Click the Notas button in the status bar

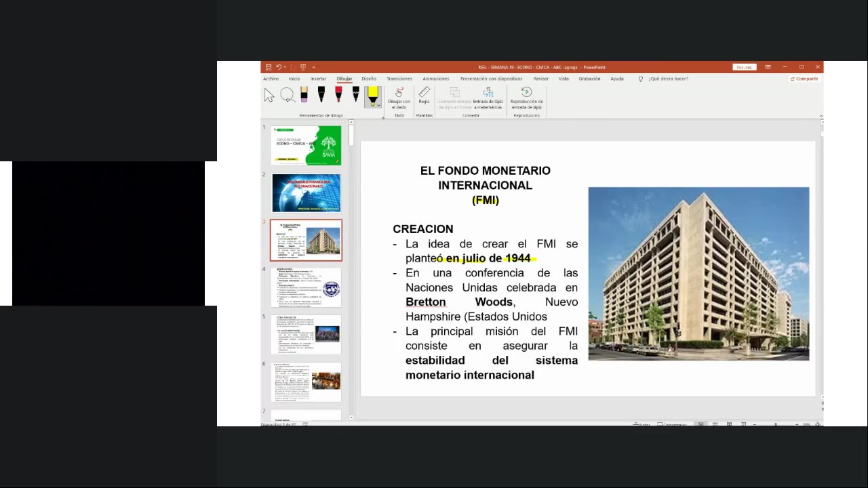coord(642,424)
